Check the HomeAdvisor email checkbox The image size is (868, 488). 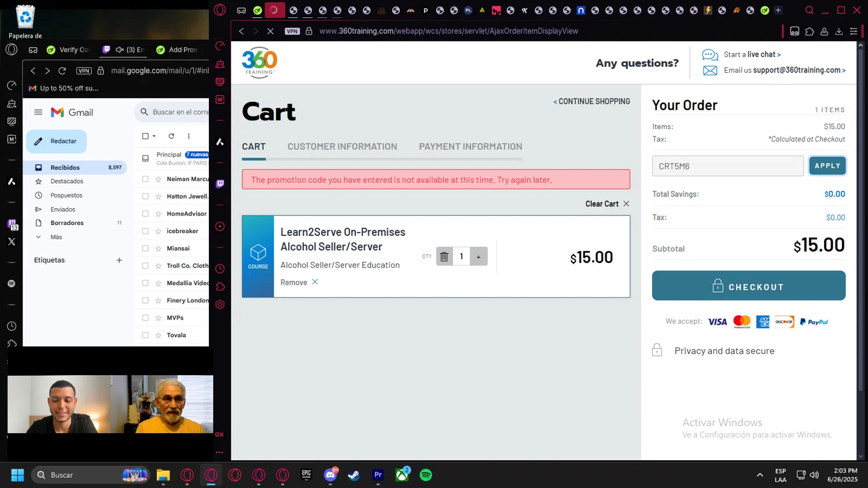[x=145, y=214]
